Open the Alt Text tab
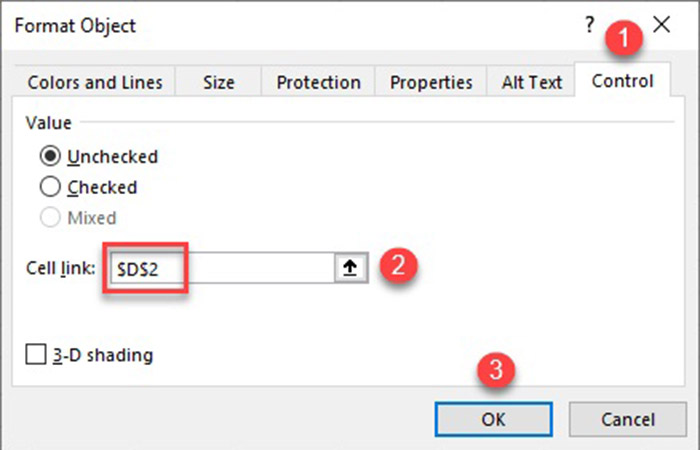This screenshot has height=450, width=700. (x=532, y=82)
